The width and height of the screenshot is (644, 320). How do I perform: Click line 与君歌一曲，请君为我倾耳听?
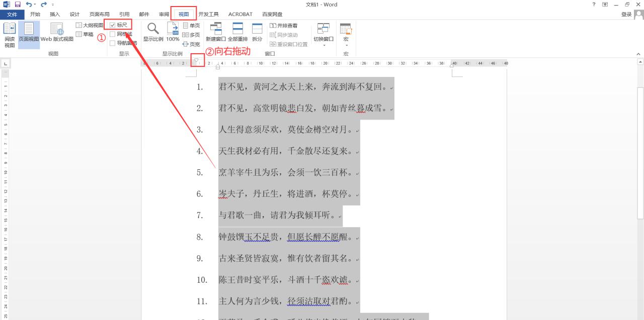[279, 215]
